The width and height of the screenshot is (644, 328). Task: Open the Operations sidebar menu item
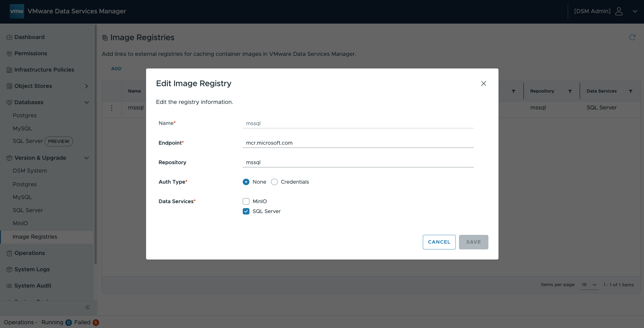point(29,253)
